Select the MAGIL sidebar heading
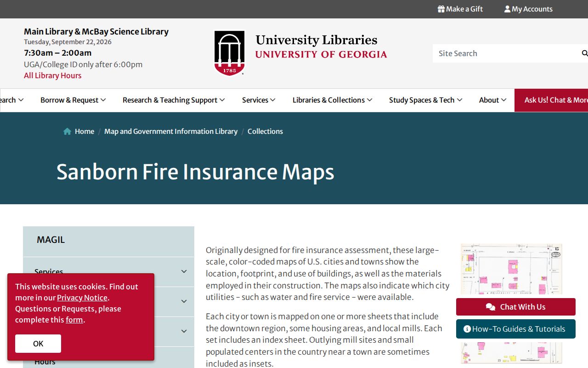 point(51,240)
